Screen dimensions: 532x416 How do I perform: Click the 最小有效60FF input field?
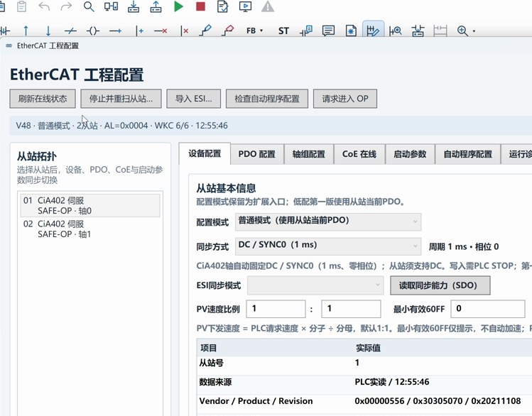tap(487, 309)
